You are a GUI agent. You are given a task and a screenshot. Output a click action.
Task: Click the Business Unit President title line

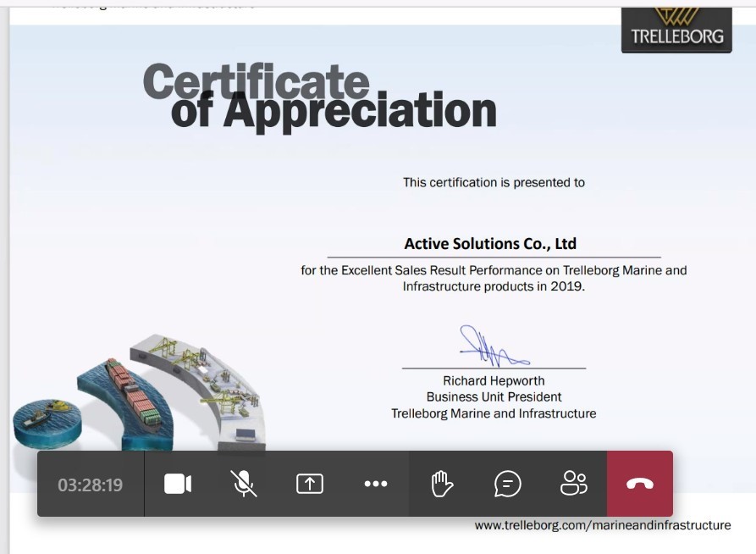point(494,396)
